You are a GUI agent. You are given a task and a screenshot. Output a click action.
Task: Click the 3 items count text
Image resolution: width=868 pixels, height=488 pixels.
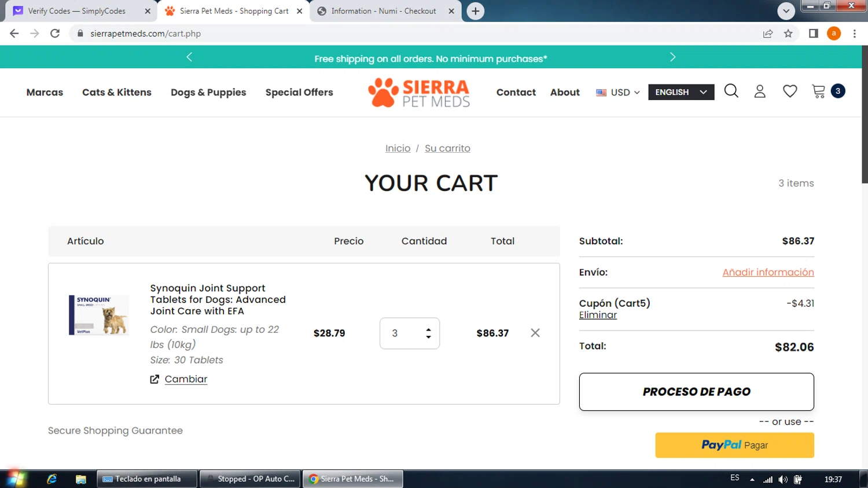coord(796,183)
